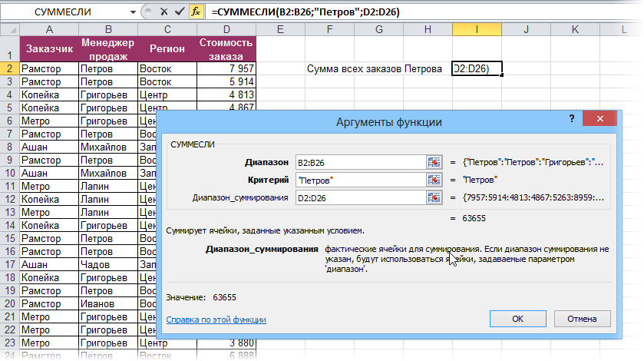
Task: Click the Диапазон_суммирования input field
Action: click(359, 197)
